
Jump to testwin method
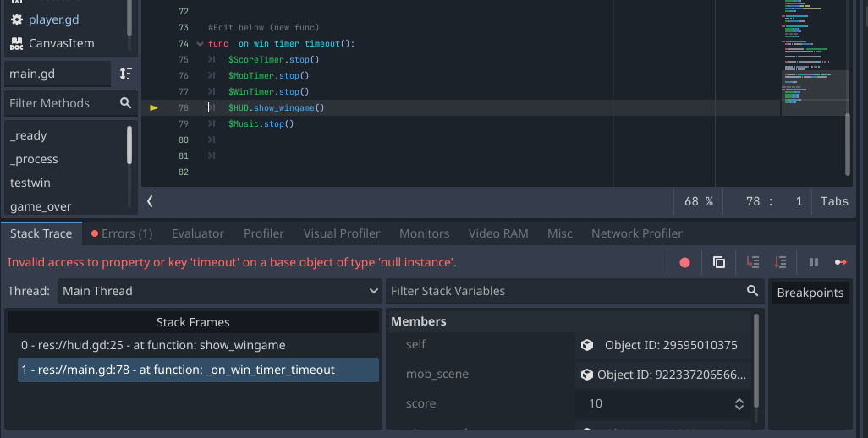coord(30,183)
